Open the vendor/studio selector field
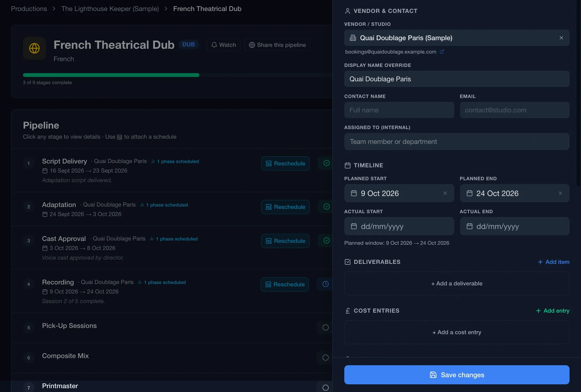581x392 pixels. [457, 38]
